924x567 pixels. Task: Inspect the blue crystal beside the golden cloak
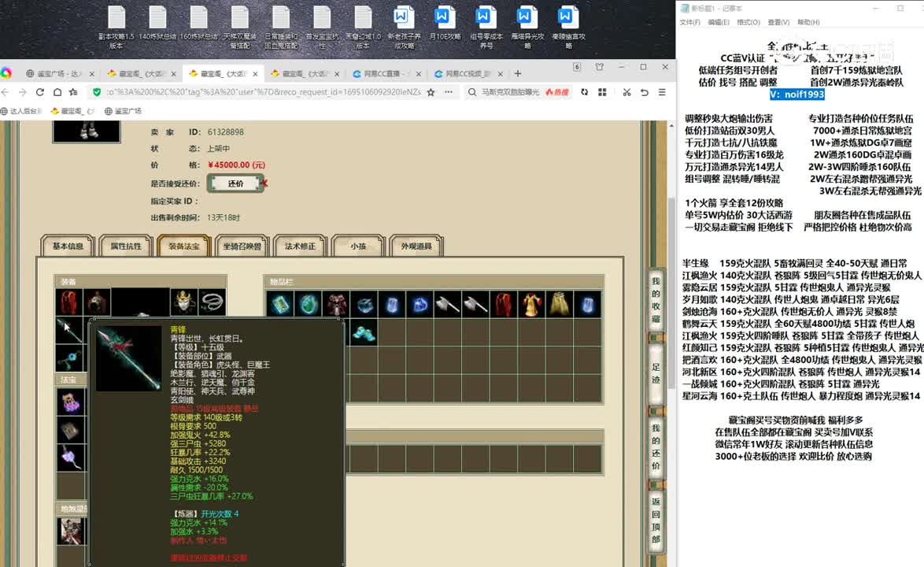pyautogui.click(x=587, y=305)
